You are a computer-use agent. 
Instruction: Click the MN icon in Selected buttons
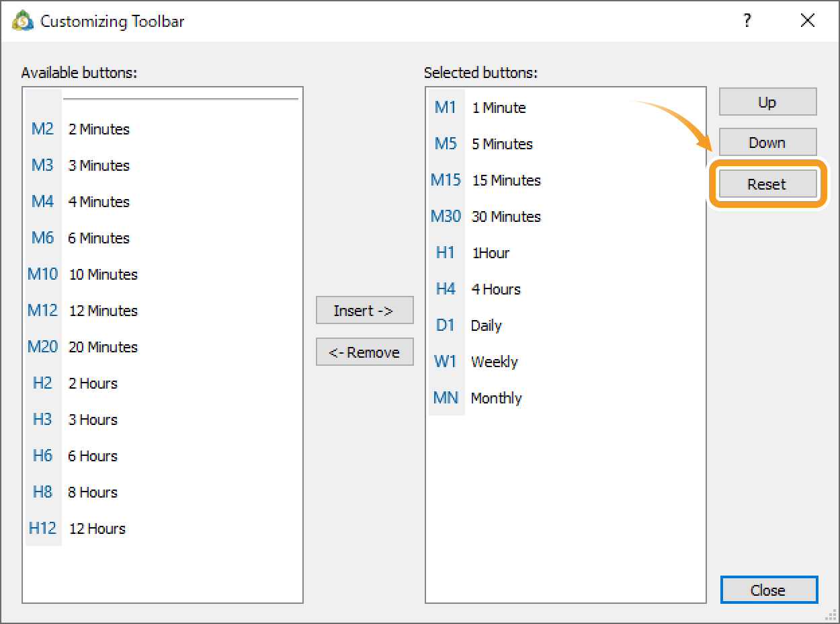pos(446,398)
